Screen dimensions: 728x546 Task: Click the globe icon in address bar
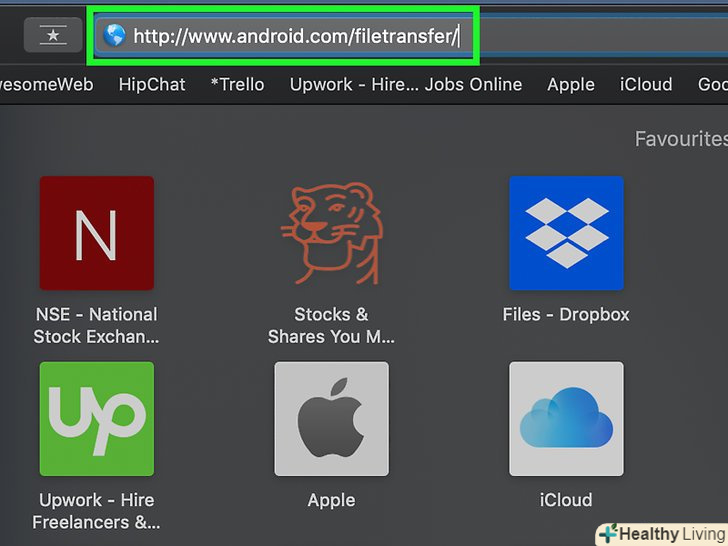click(x=114, y=35)
